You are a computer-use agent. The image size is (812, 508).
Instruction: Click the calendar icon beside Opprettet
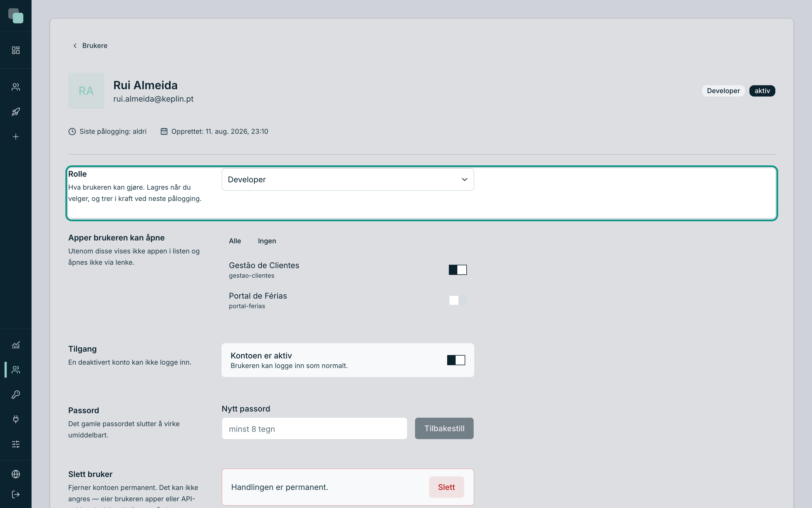click(164, 131)
